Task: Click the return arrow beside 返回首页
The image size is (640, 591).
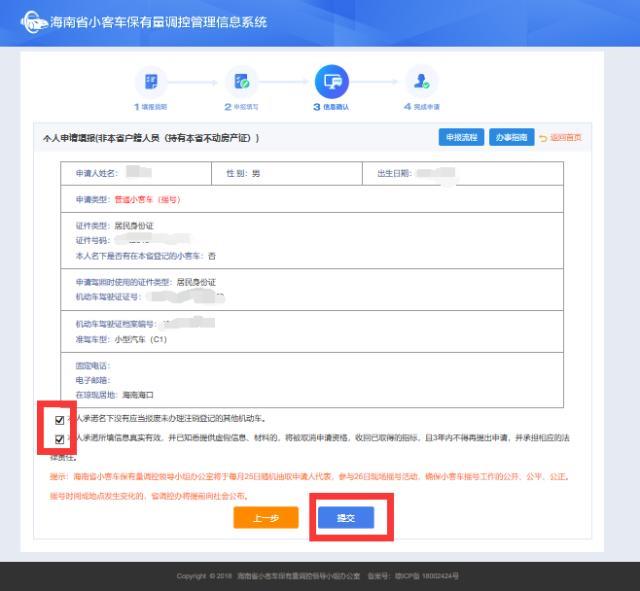Action: click(543, 138)
